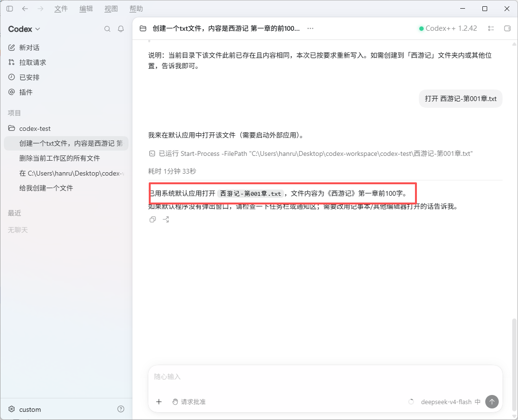Open the 已安排 scheduled section
The height and width of the screenshot is (420, 518).
tap(66, 77)
